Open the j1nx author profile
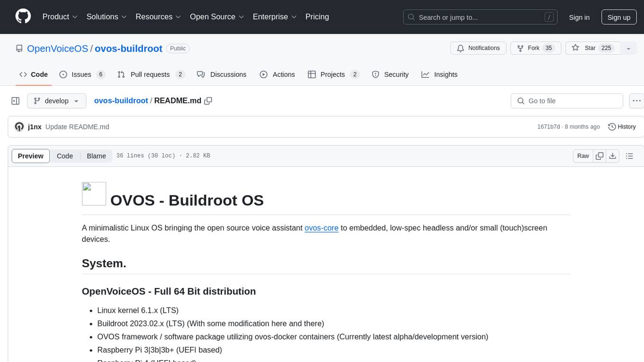644x362 pixels. (35, 127)
